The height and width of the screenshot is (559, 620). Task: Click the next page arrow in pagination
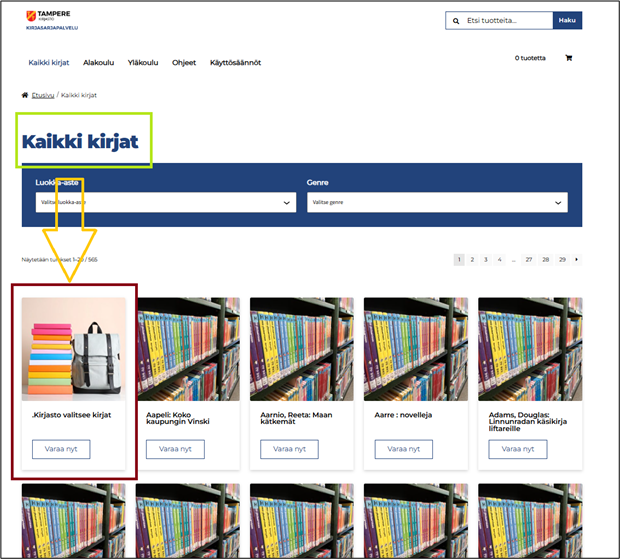point(576,259)
